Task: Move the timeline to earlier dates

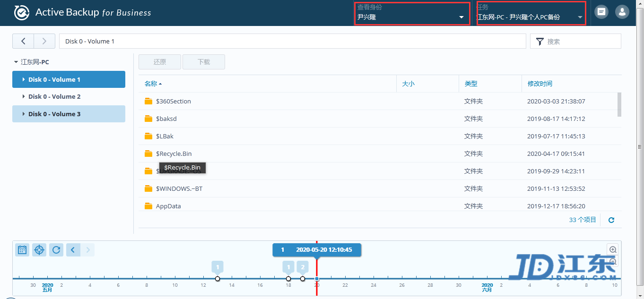Action: click(73, 250)
